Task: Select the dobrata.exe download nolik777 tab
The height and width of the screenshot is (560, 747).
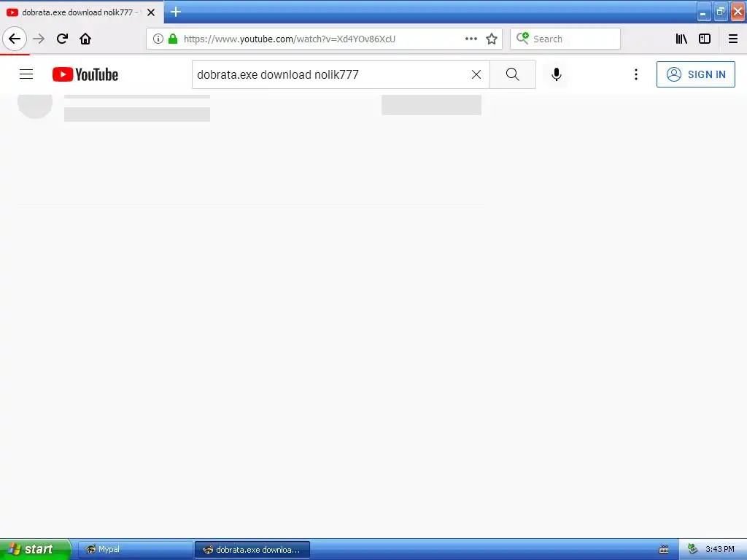Action: [82, 12]
